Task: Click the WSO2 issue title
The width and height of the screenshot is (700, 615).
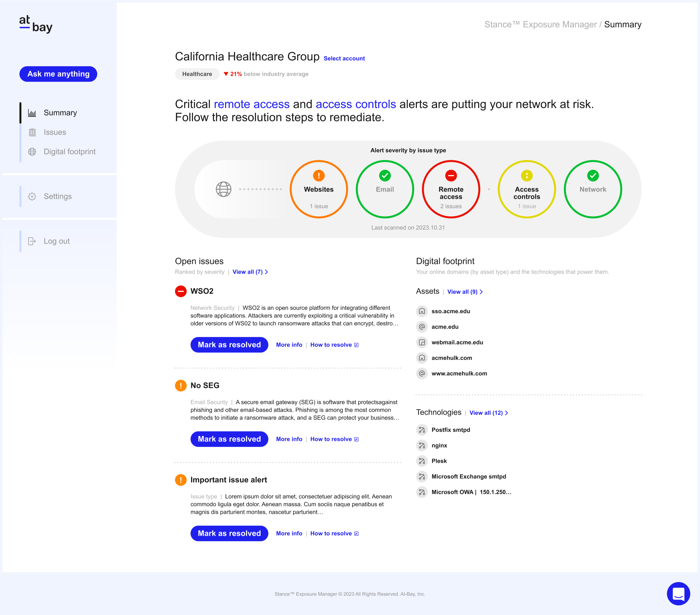Action: (202, 291)
